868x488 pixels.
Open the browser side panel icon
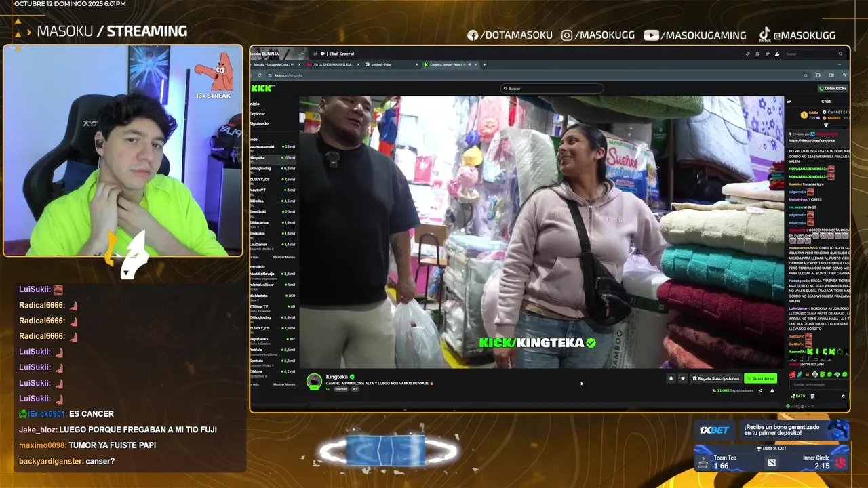[831, 75]
